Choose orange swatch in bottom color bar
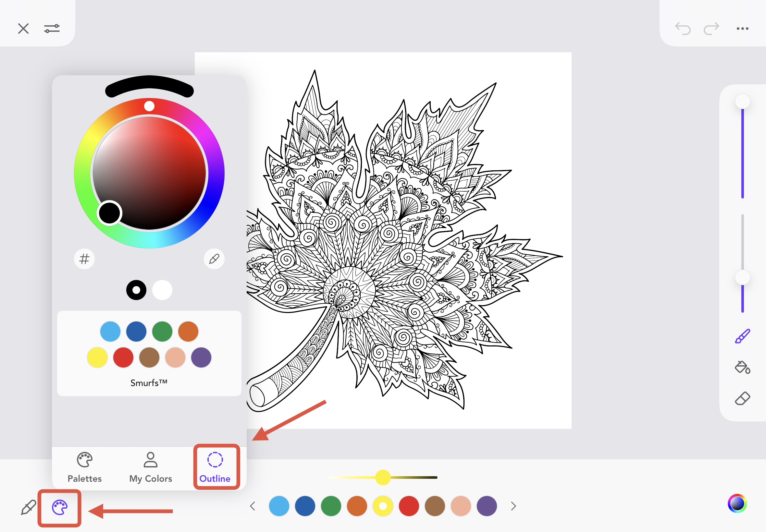The image size is (766, 532). pos(357,506)
